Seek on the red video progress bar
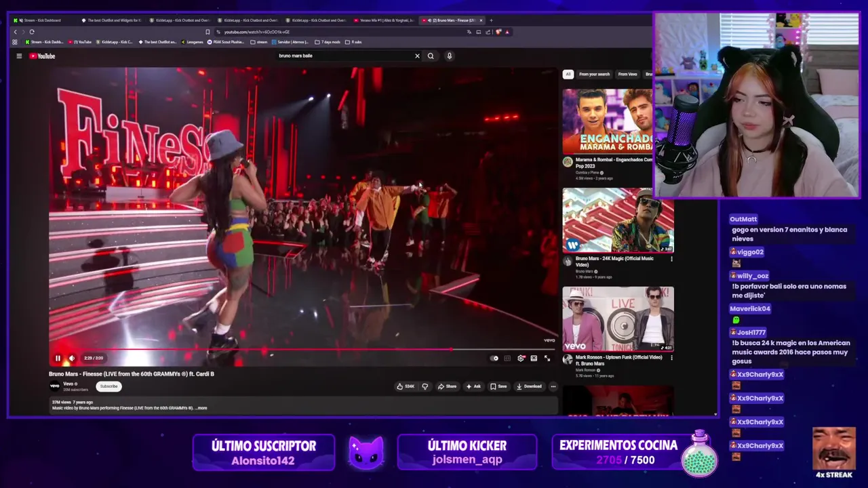 303,350
